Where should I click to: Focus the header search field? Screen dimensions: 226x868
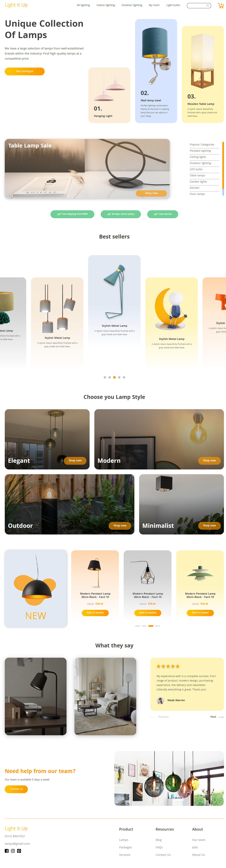[x=199, y=5]
